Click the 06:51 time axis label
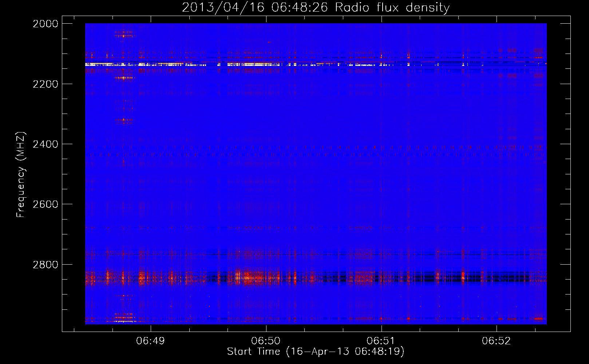This screenshot has width=589, height=364. point(381,341)
